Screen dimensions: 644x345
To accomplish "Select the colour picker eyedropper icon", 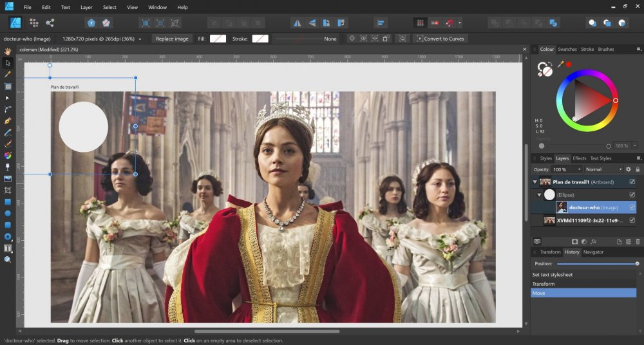I will (x=560, y=64).
